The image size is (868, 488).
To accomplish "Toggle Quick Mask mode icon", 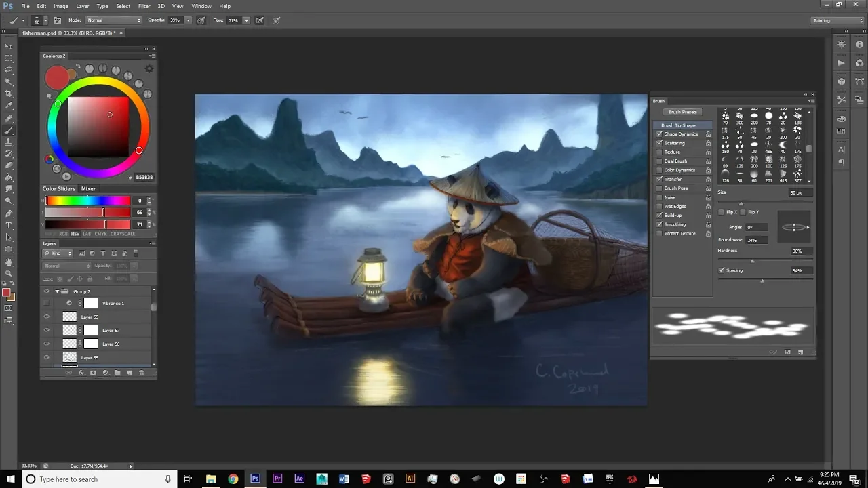I will point(9,308).
